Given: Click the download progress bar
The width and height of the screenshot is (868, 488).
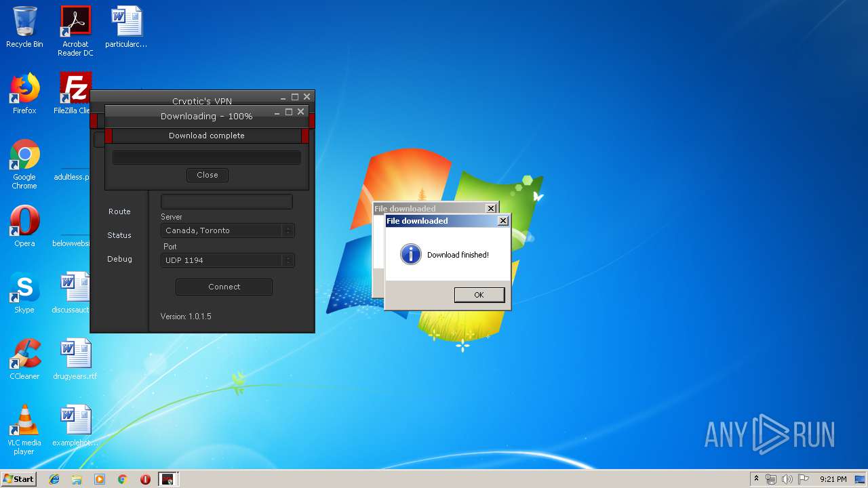Looking at the screenshot, I should 206,157.
